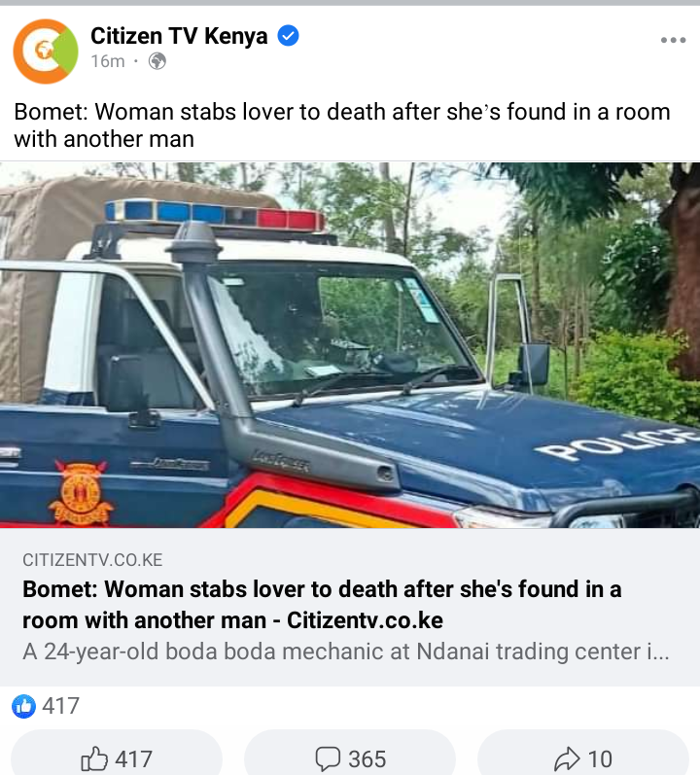Image resolution: width=700 pixels, height=775 pixels.
Task: Click the blue Like reaction icon
Action: pos(23,706)
